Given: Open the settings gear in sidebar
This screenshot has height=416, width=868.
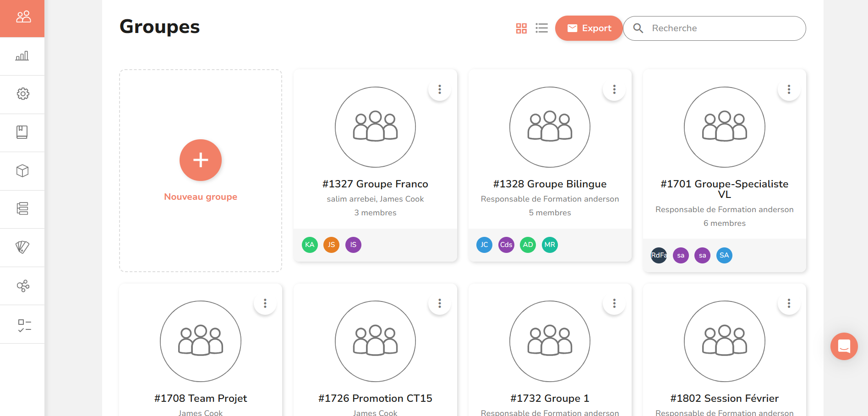Looking at the screenshot, I should [x=22, y=94].
